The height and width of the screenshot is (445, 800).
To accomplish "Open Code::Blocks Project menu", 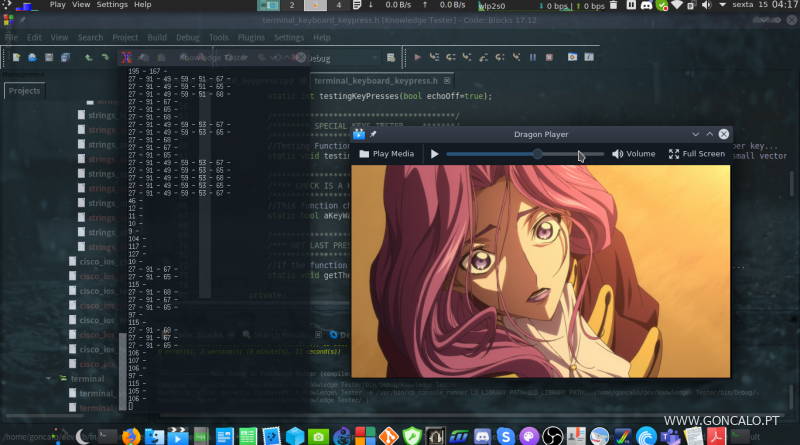I will point(125,37).
